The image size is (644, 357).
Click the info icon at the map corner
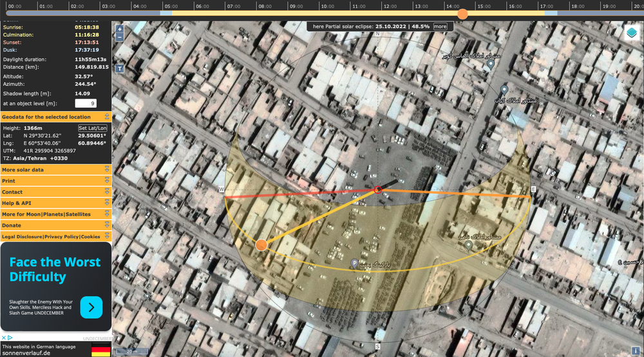click(636, 351)
